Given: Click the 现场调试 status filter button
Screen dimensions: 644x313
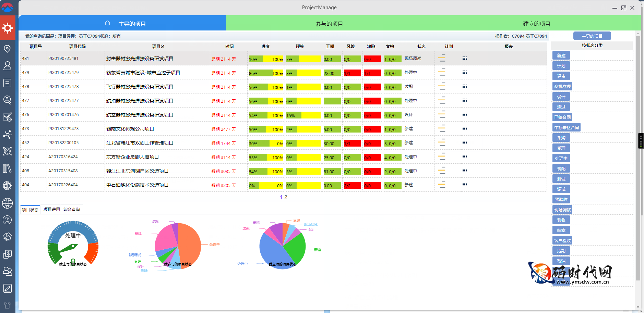Looking at the screenshot, I should point(562,210).
